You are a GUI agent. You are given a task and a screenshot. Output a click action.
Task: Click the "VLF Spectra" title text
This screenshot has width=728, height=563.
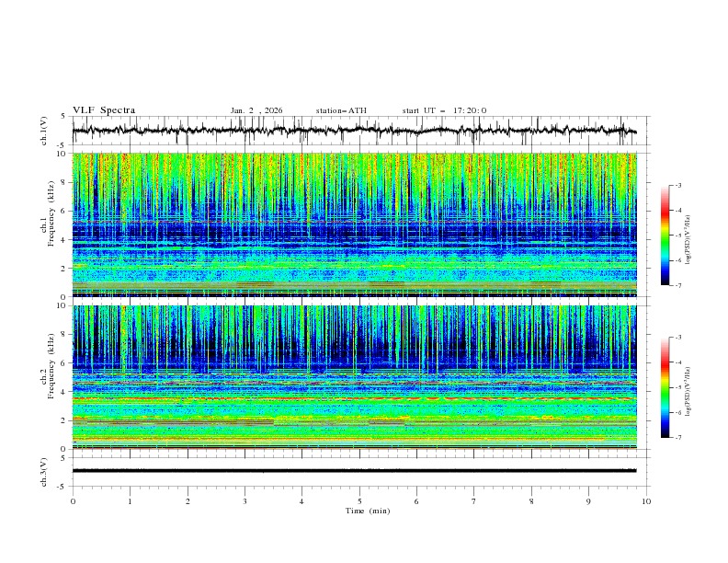pos(104,110)
